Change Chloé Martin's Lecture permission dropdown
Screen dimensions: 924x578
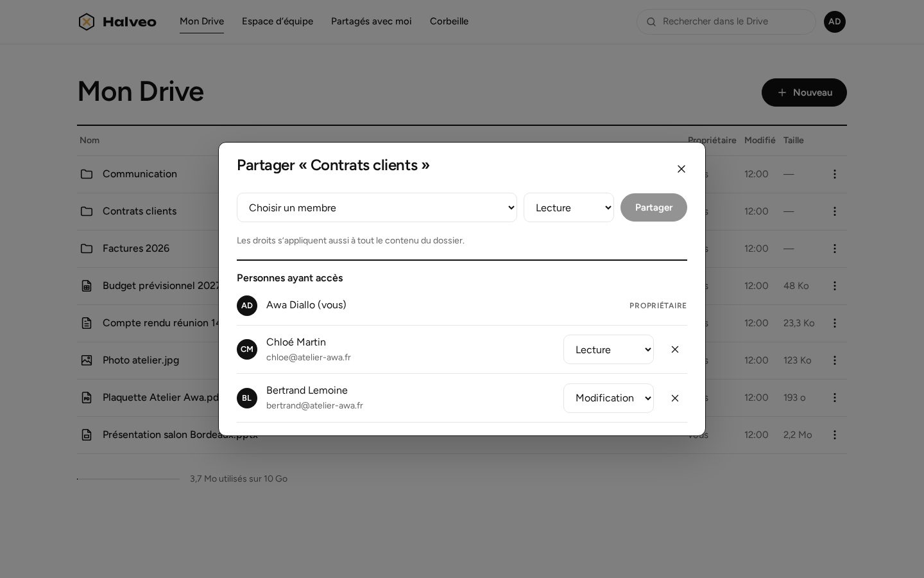608,349
